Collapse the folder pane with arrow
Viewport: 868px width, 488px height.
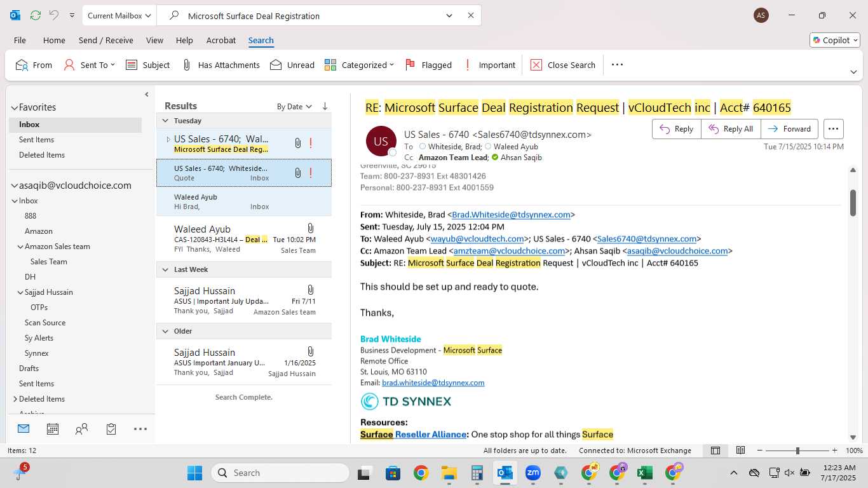point(147,95)
